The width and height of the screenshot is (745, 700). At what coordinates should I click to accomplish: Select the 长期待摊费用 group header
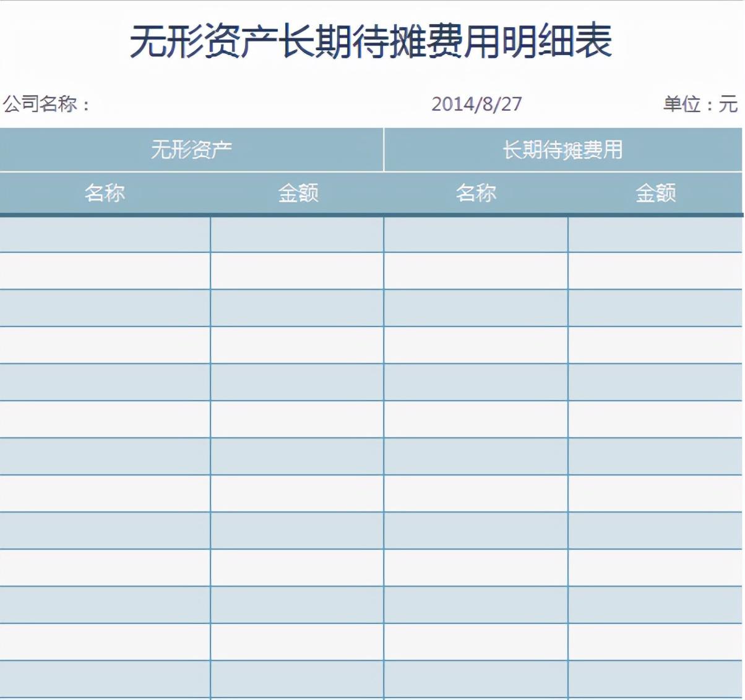563,150
